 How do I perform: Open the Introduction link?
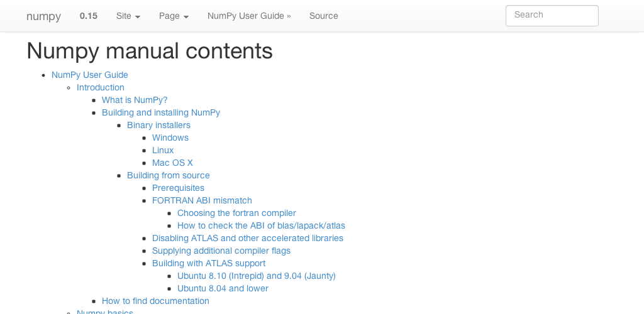pyautogui.click(x=101, y=87)
